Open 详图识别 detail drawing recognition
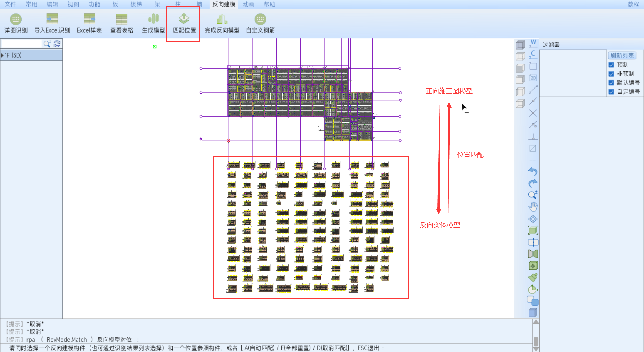Screen dimensions: 644x352 (x=16, y=23)
